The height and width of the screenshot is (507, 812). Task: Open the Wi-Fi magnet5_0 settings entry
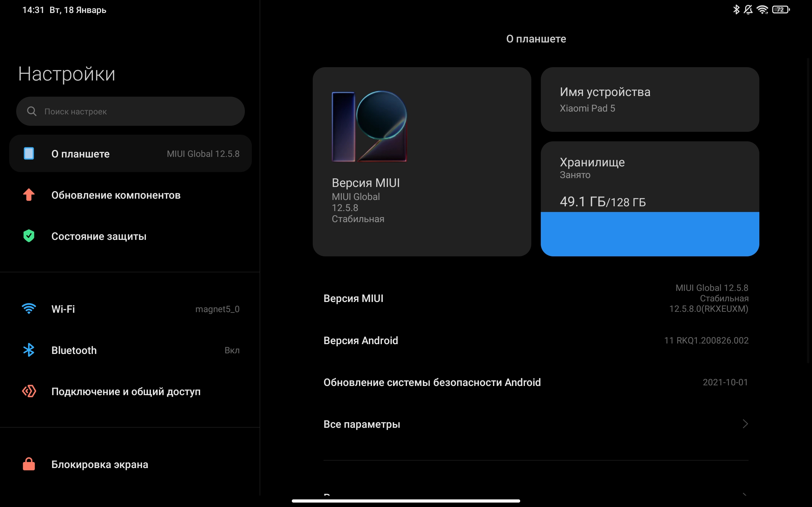click(130, 309)
